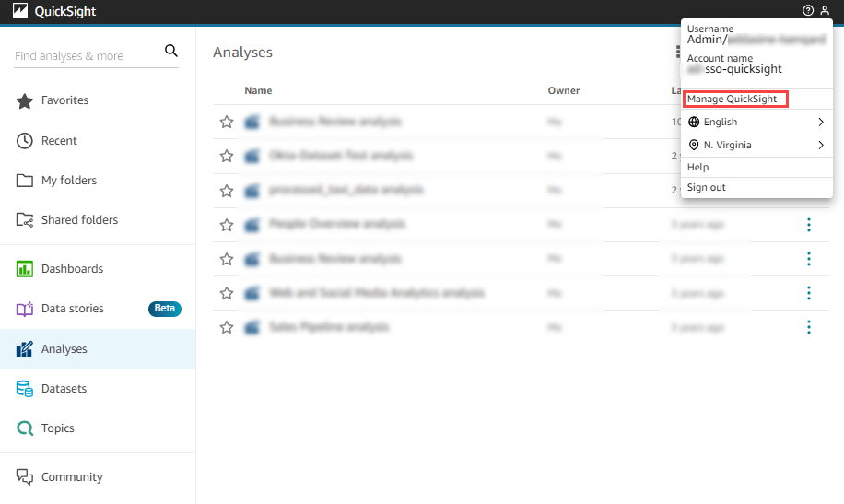
Task: Favorite the Okta Dataset Test analysis star
Action: coord(227,156)
